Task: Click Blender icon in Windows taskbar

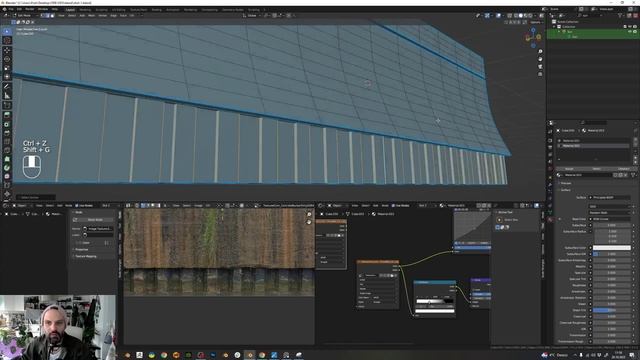Action: [x=250, y=355]
